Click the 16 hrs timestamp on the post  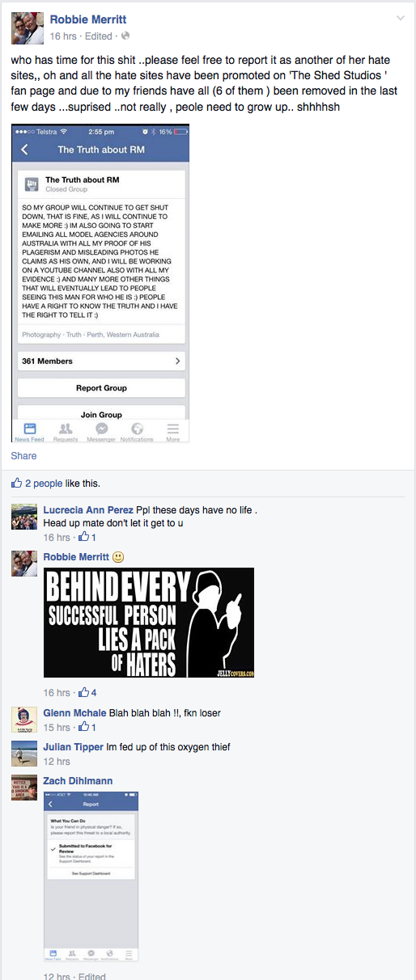63,36
